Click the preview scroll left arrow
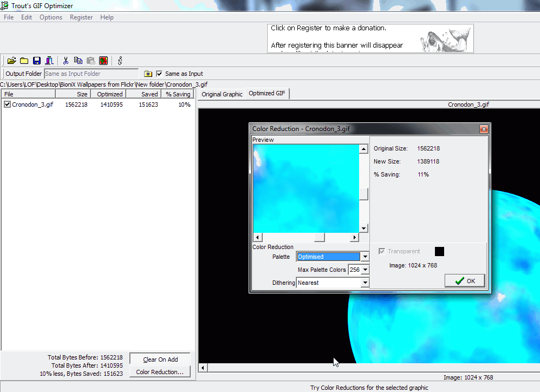The image size is (540, 392). click(258, 237)
